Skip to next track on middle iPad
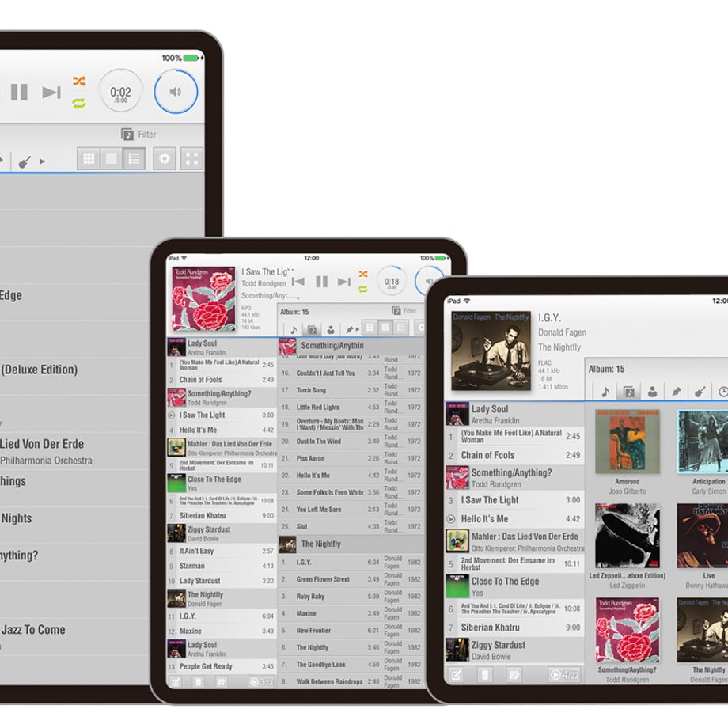The height and width of the screenshot is (728, 728). 344,282
